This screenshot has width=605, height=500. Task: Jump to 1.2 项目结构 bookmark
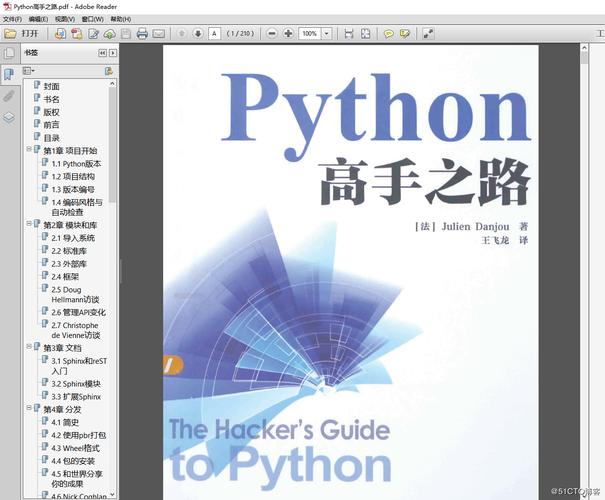point(73,177)
